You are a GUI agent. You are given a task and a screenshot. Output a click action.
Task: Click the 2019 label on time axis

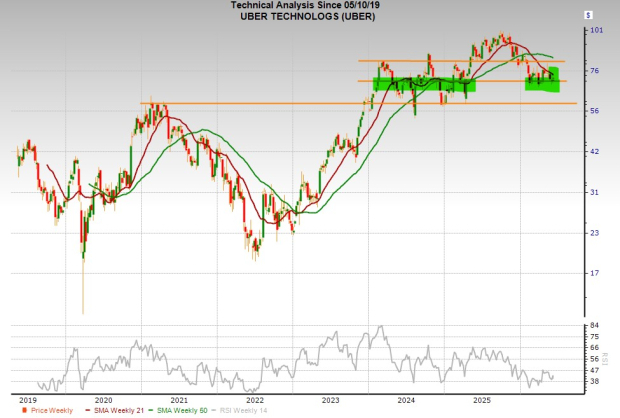pos(28,400)
